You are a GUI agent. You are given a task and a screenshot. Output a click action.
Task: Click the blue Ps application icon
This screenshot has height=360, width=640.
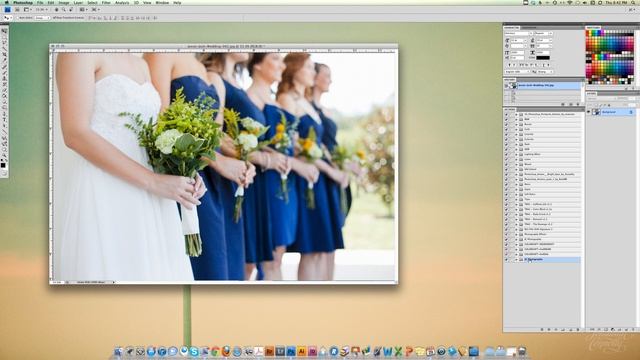(7, 9)
